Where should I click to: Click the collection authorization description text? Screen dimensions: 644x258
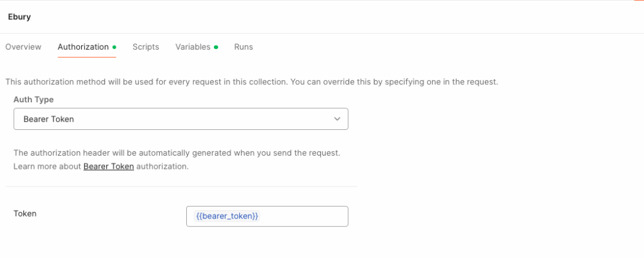click(252, 82)
